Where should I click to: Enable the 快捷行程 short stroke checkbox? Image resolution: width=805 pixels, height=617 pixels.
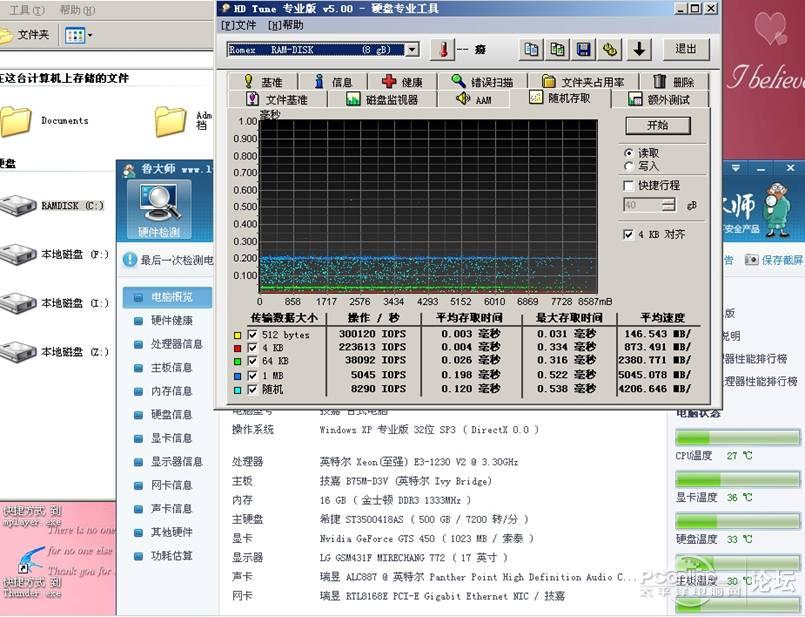tap(627, 185)
